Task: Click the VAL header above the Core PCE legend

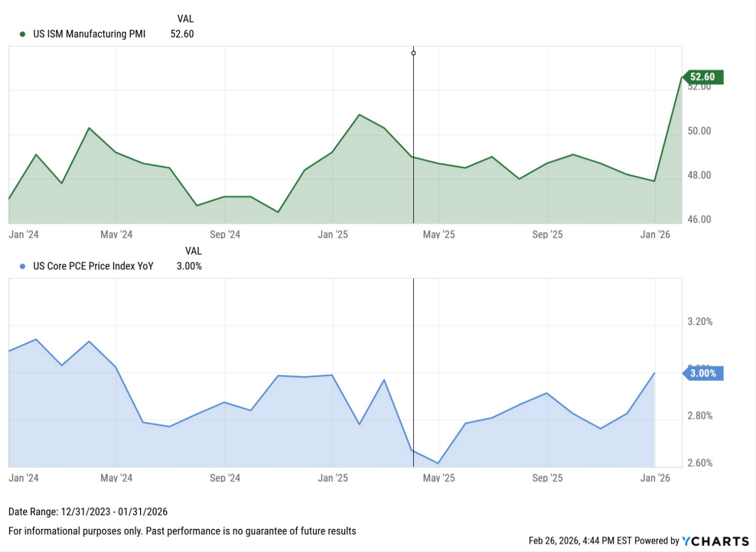Action: (194, 250)
